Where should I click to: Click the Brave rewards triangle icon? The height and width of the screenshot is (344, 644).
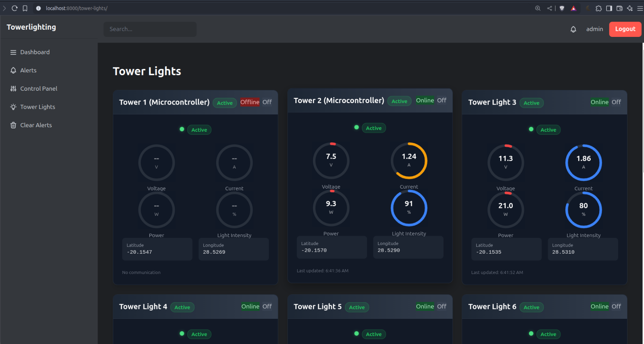pos(574,8)
